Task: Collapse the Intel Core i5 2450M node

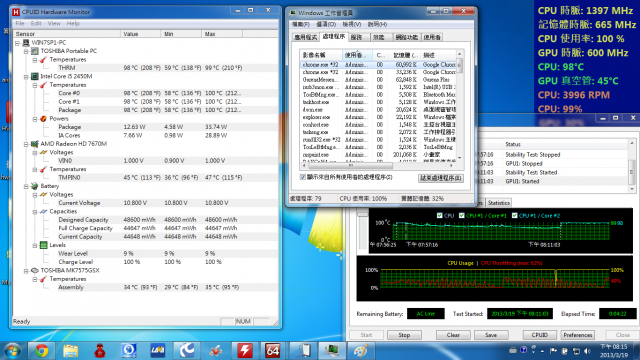Action: coord(26,76)
